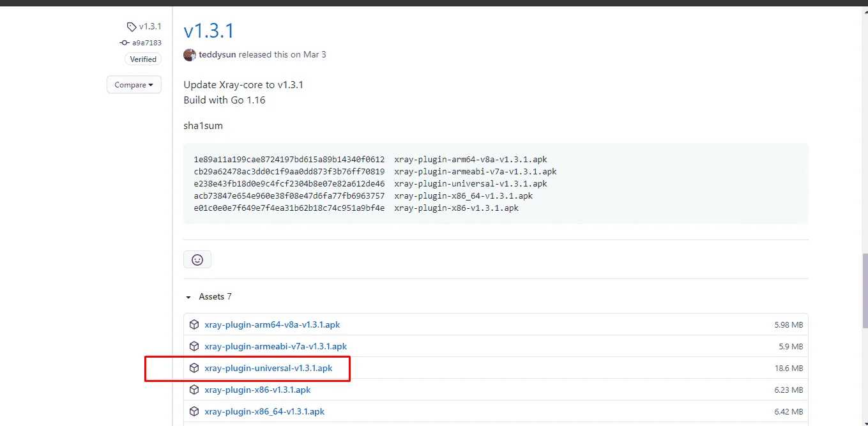This screenshot has width=868, height=426.
Task: Open commit a9a7183
Action: pos(147,43)
